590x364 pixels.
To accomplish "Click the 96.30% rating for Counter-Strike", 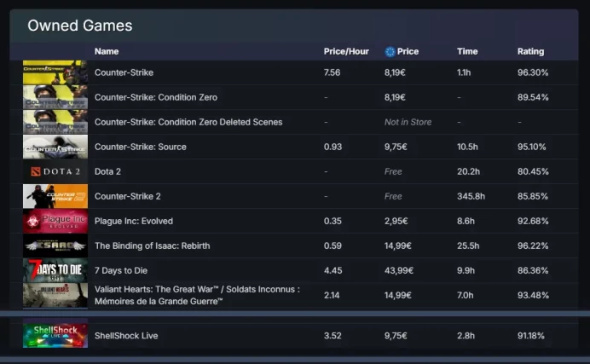I will click(533, 72).
